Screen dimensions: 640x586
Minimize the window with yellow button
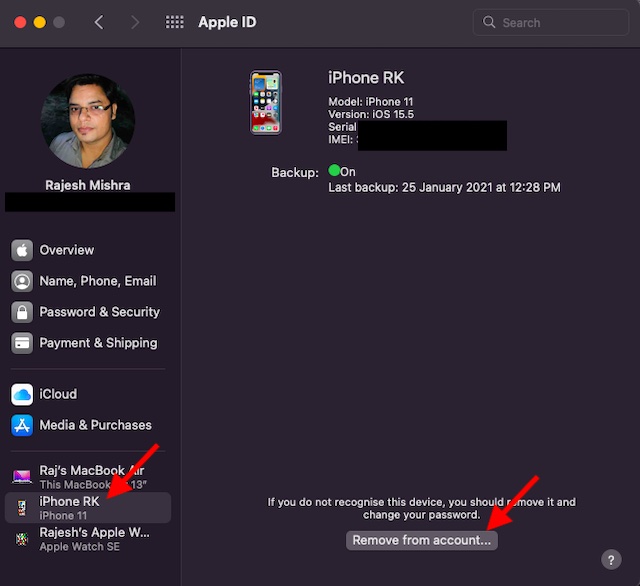[x=40, y=22]
